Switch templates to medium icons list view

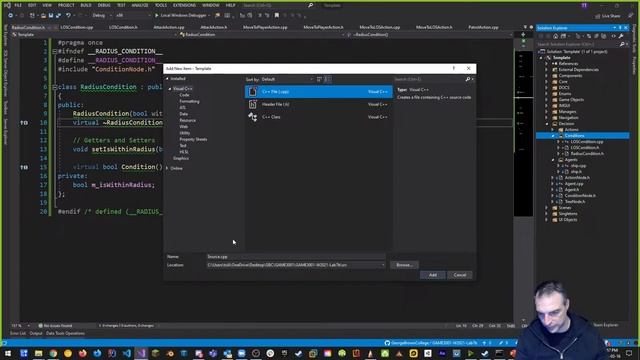click(x=328, y=79)
